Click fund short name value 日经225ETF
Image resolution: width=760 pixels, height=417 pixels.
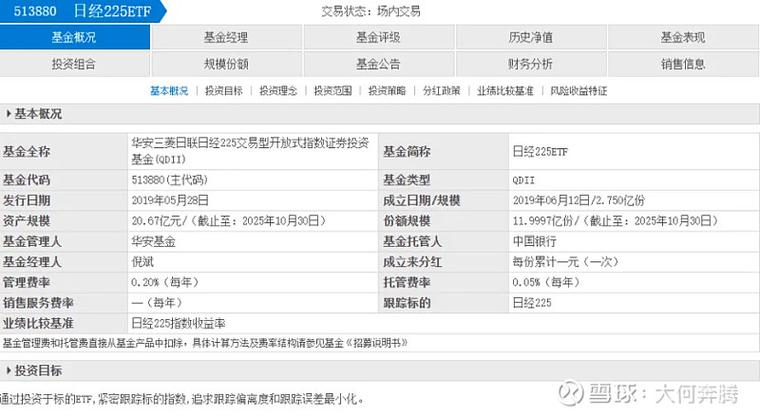[540, 151]
